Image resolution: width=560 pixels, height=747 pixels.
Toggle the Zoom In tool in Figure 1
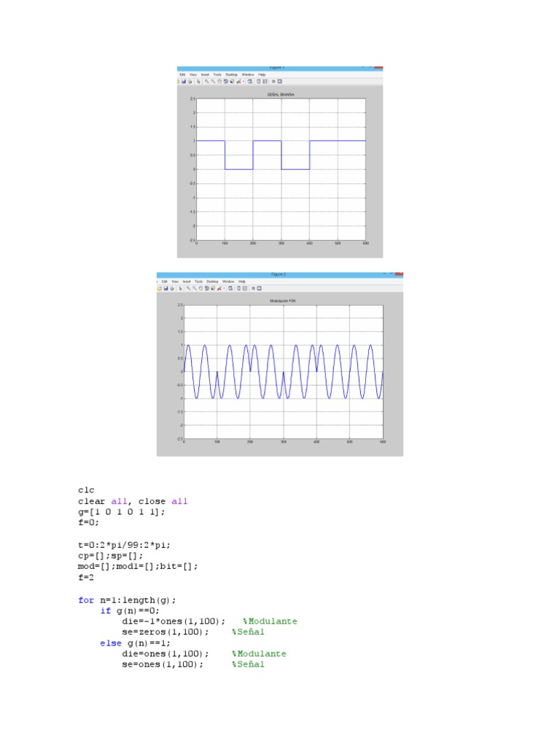pos(207,81)
